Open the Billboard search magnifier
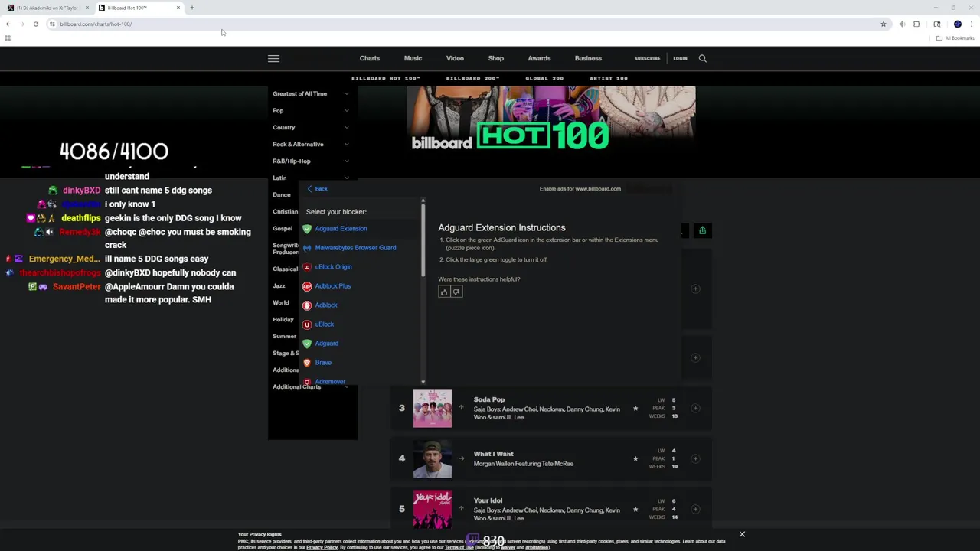 coord(702,58)
